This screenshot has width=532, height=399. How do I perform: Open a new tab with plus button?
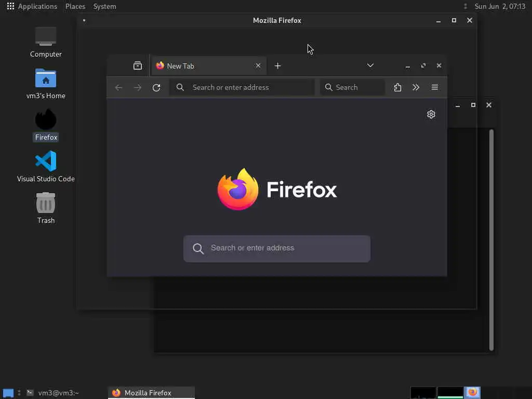277,66
